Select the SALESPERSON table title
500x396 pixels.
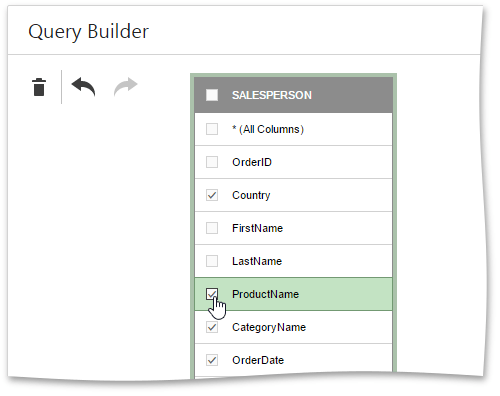[272, 95]
